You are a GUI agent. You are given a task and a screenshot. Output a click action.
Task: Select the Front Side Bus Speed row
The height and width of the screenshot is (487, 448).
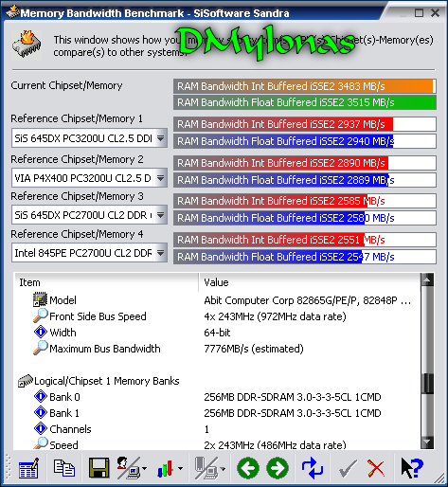point(218,316)
